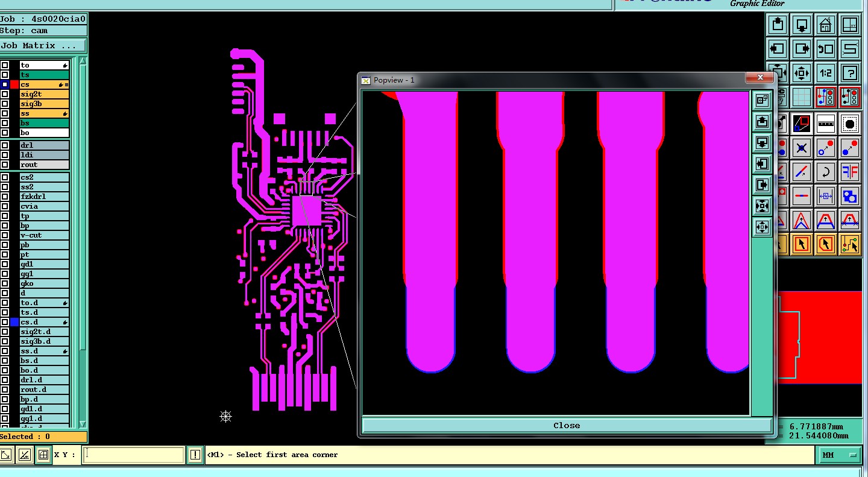Click the black octagon pad icon

point(850,124)
